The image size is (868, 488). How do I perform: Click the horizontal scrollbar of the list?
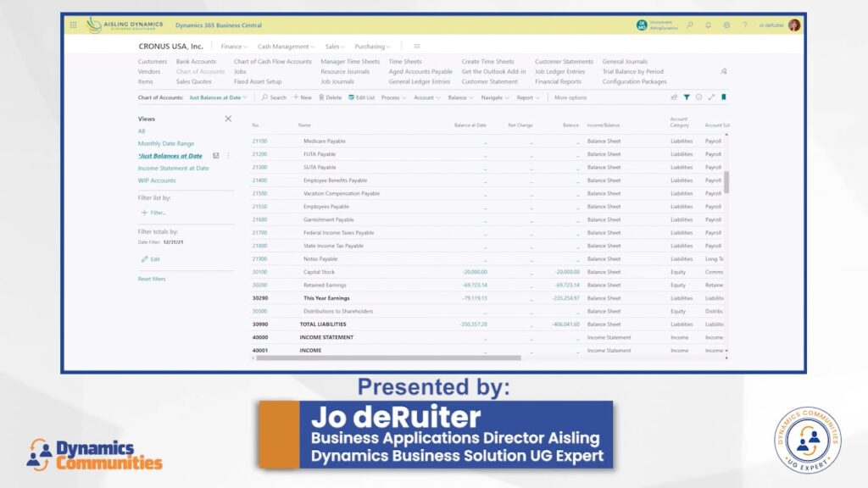(388, 358)
